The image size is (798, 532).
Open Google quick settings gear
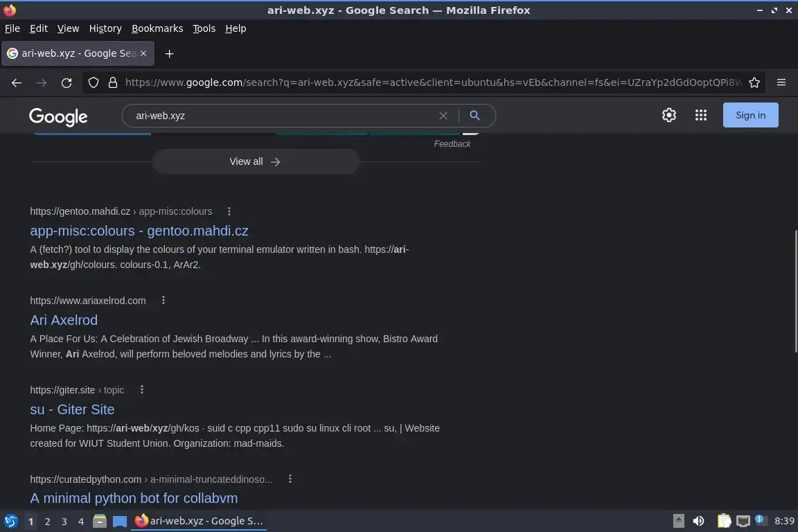pyautogui.click(x=668, y=115)
